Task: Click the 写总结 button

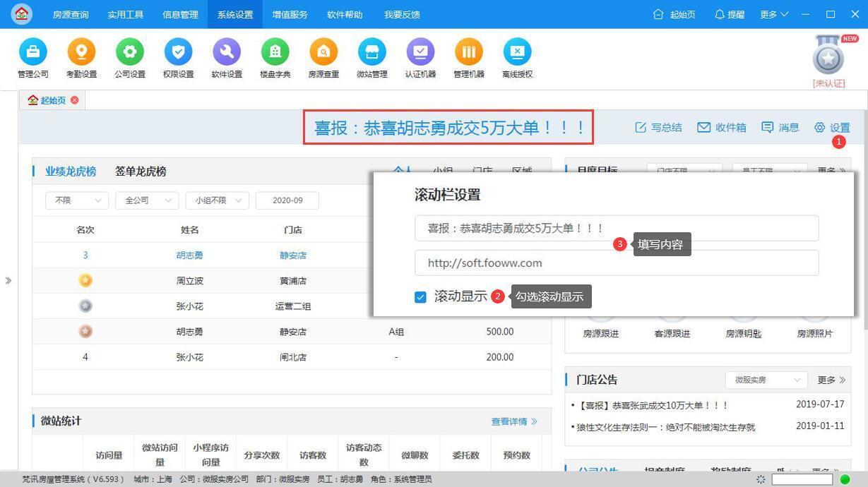Action: point(658,127)
